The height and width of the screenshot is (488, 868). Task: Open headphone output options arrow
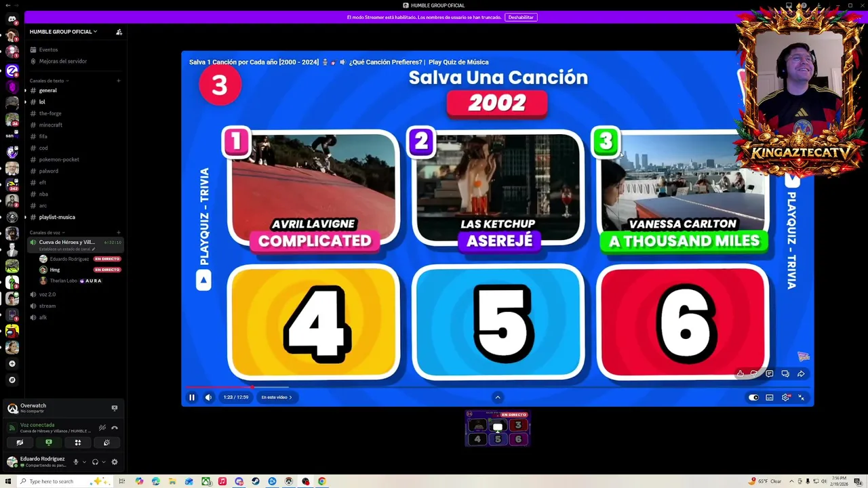103,462
